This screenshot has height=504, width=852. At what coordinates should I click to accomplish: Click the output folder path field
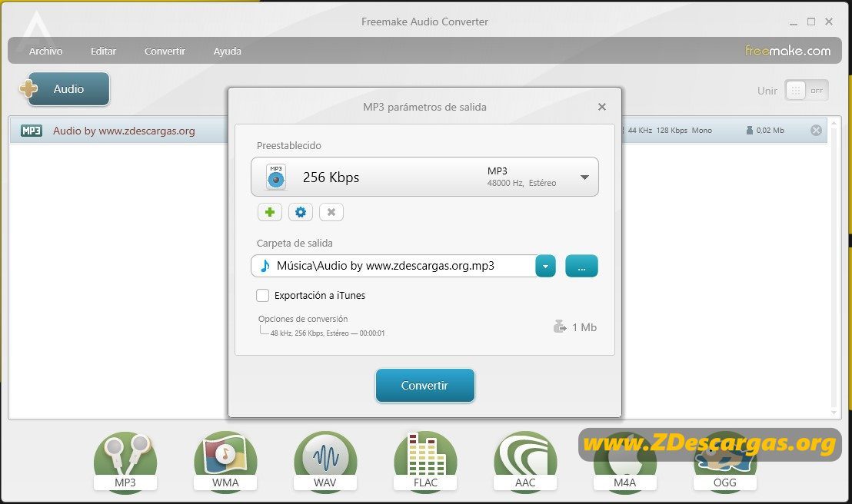pos(394,266)
